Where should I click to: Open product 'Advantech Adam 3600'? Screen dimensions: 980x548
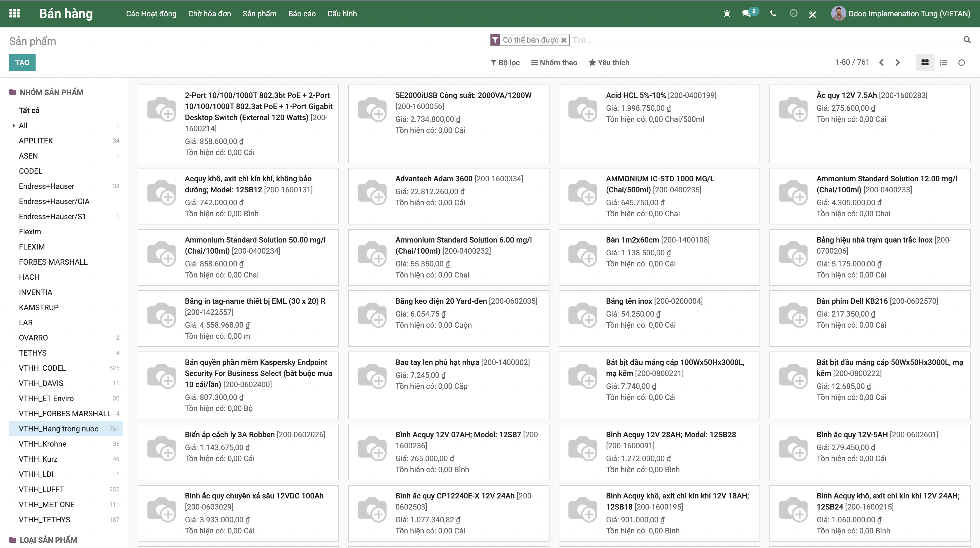coord(434,178)
